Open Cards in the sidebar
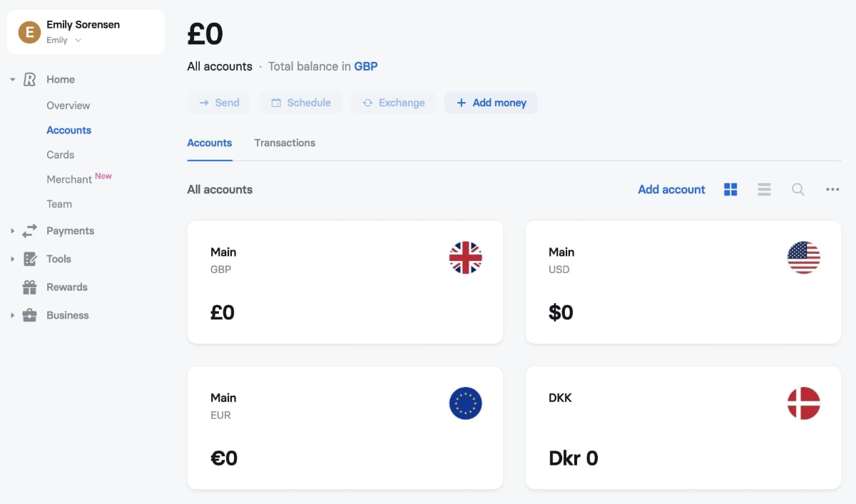The height and width of the screenshot is (504, 856). tap(61, 155)
